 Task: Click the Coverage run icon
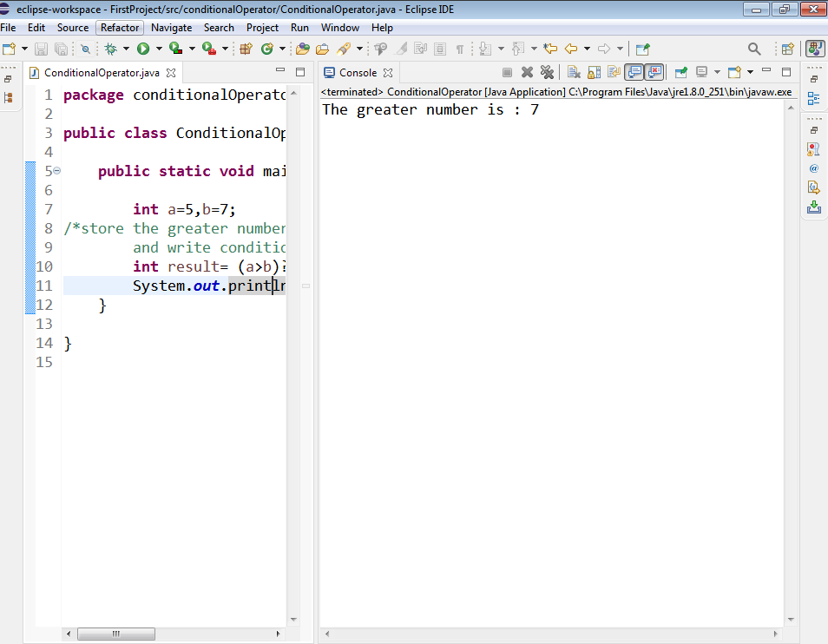[176, 49]
